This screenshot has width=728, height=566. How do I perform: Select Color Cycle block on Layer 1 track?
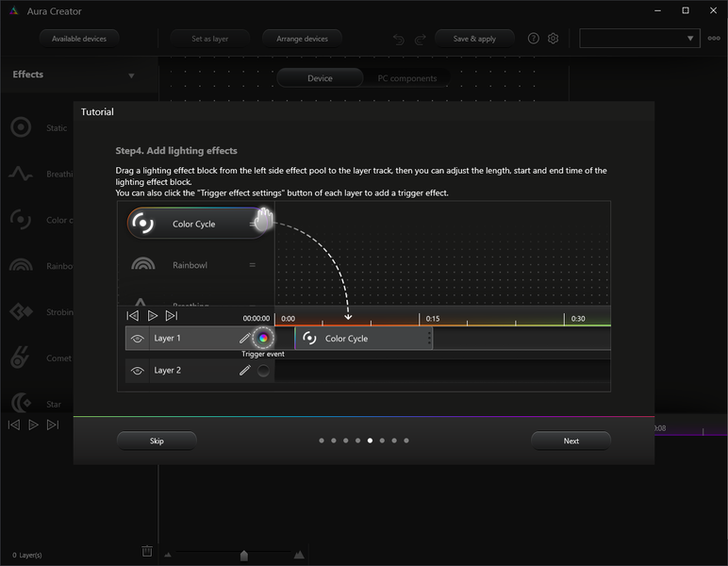click(364, 339)
